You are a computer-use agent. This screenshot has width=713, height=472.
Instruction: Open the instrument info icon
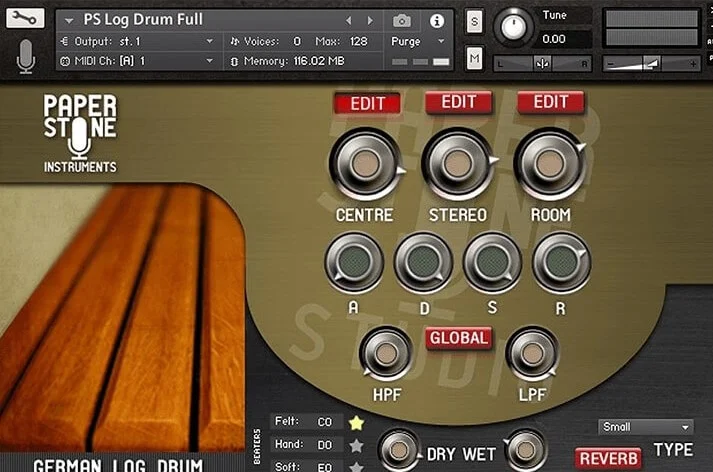point(437,20)
